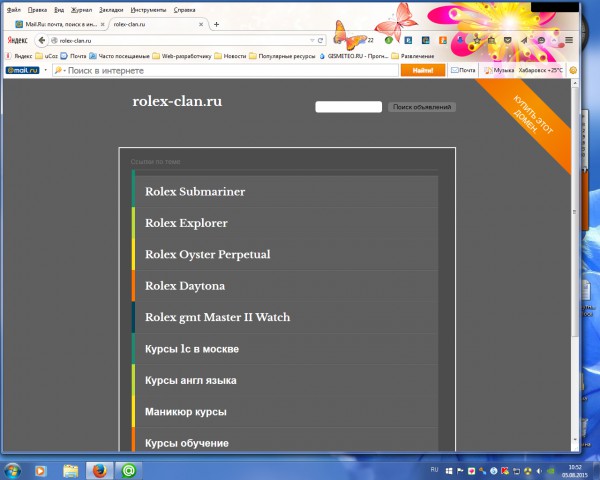Reload the page with the refresh icon
Screen dimensions: 600x480
click(320, 41)
